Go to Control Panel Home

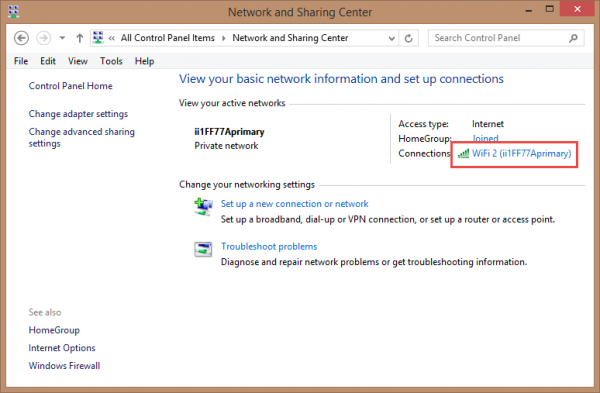pyautogui.click(x=70, y=86)
